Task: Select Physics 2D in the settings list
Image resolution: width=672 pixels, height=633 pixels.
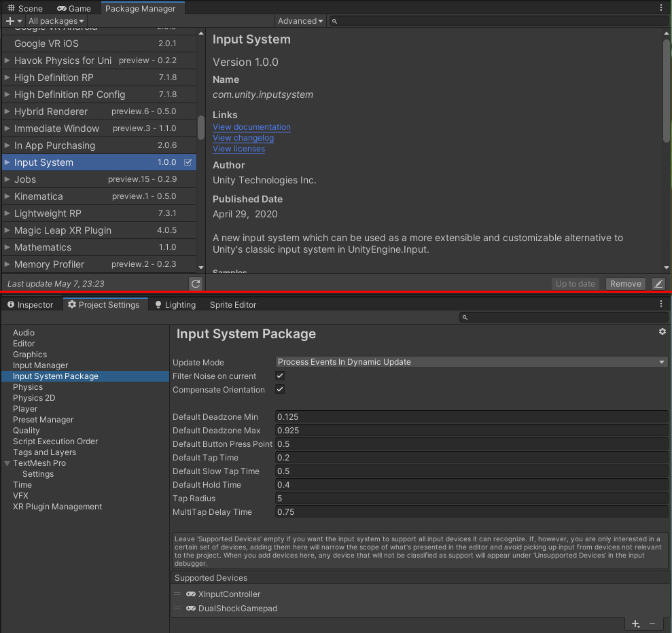Action: 35,397
